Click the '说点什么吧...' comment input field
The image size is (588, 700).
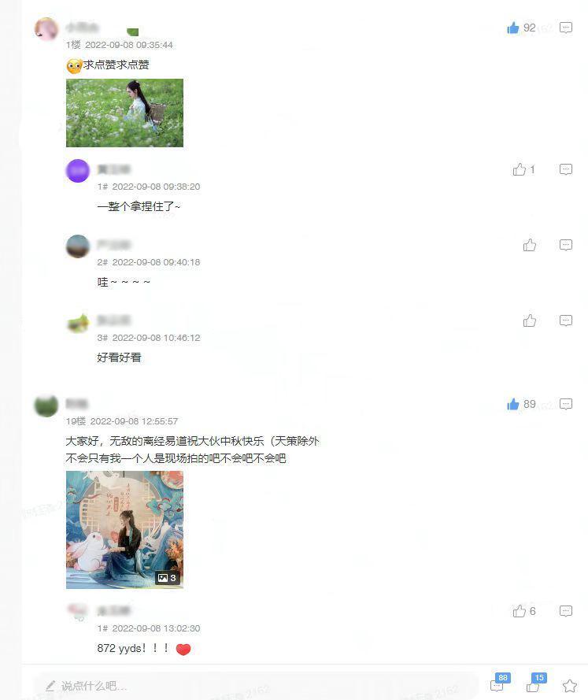pos(257,686)
